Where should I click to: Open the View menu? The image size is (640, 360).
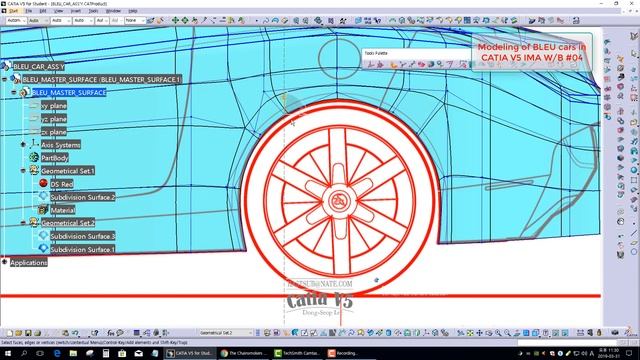click(59, 11)
